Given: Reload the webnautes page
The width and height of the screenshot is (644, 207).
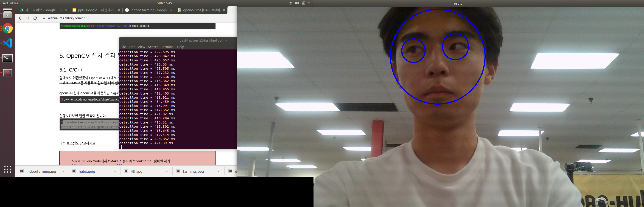Looking at the screenshot, I should coord(35,18).
